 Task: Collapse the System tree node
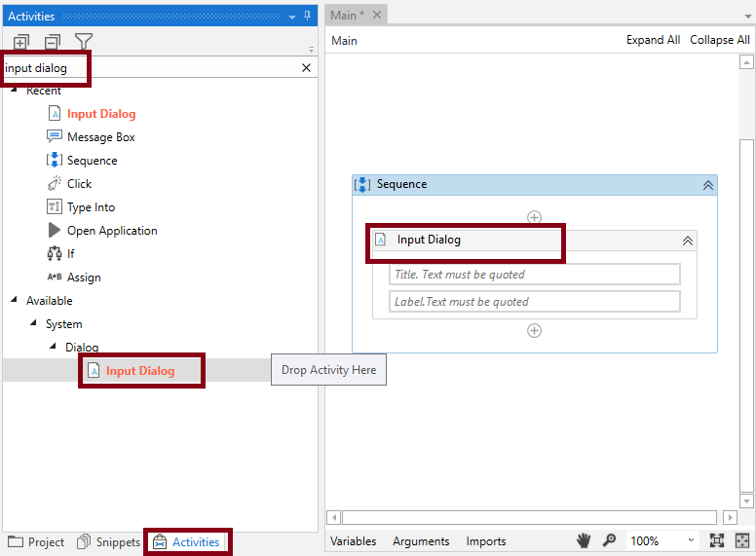click(33, 323)
